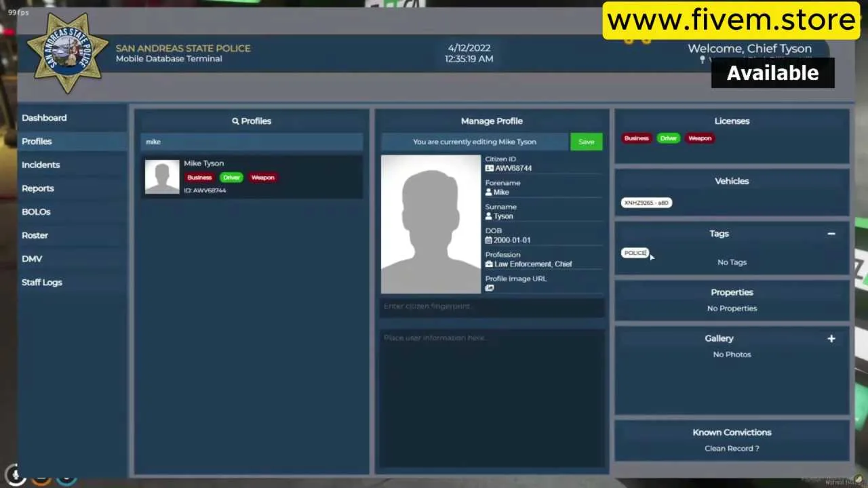Save the Mike Tyson profile changes
Screen dimensions: 868x488
(586, 142)
